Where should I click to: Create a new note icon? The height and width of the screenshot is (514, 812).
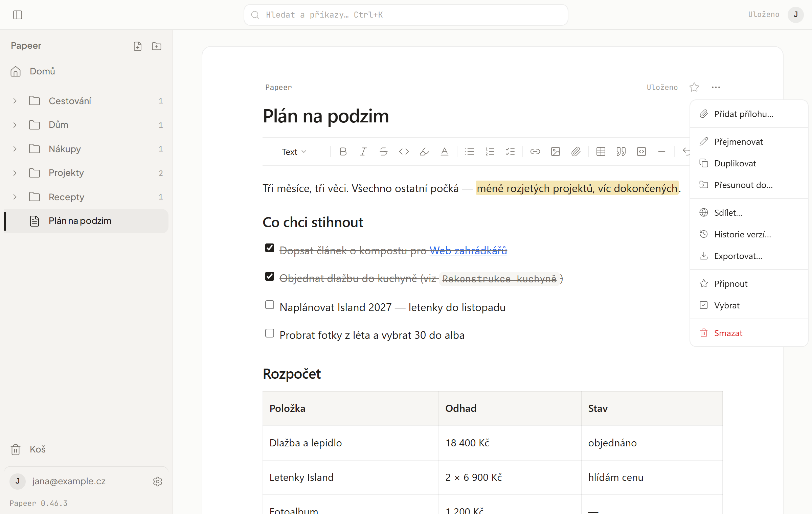click(x=138, y=46)
